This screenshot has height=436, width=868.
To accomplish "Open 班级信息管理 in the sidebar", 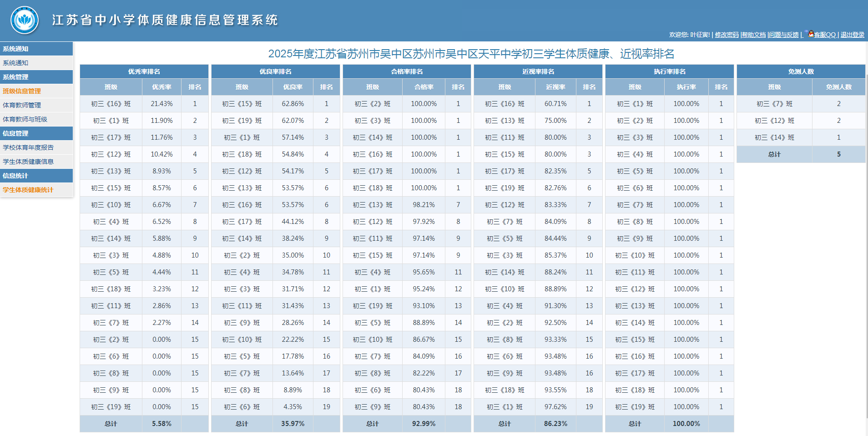I will pos(22,91).
